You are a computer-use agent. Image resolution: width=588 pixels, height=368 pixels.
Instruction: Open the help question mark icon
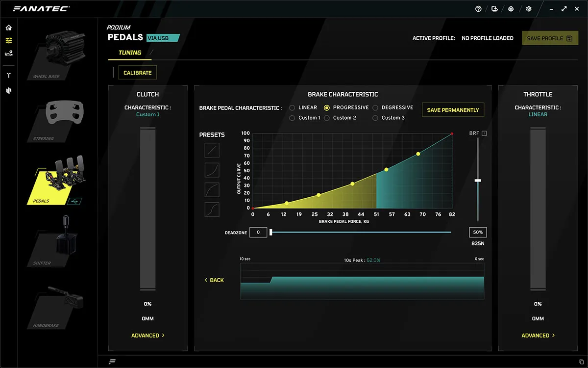pos(479,9)
